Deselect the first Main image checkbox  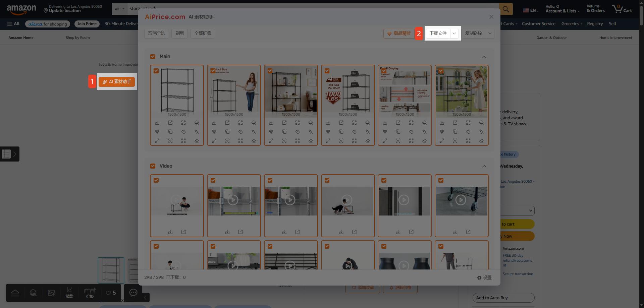coord(156,71)
